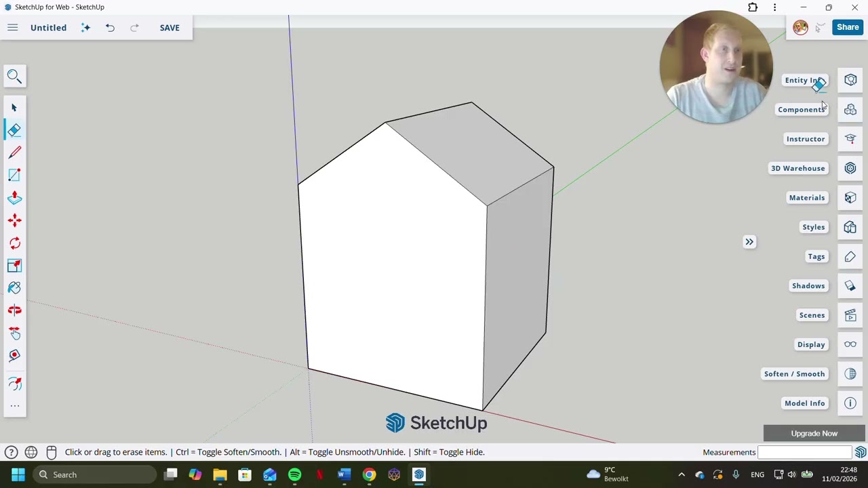Open the Windows Start menu

18,474
